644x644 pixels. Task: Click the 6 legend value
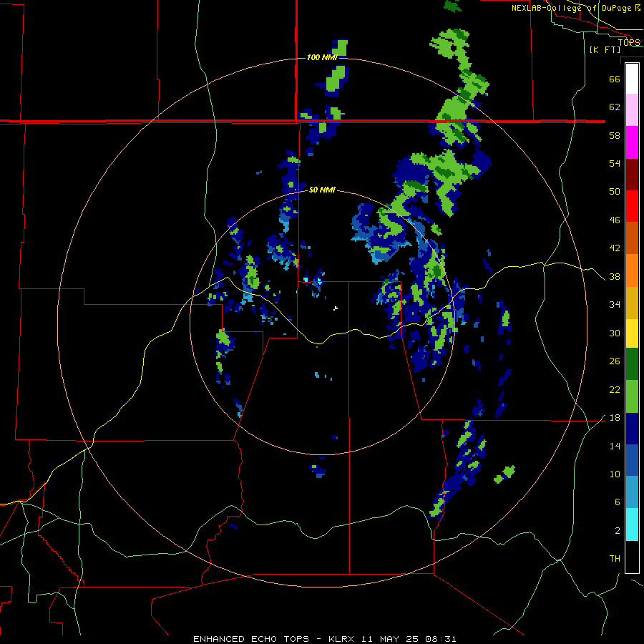pos(618,502)
